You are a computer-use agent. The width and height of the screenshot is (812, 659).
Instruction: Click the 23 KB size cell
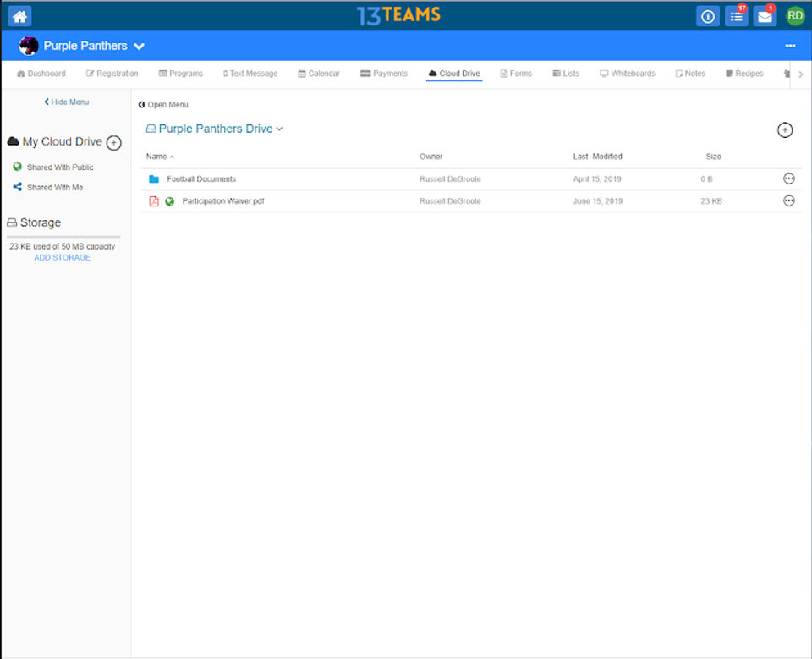[x=711, y=201]
